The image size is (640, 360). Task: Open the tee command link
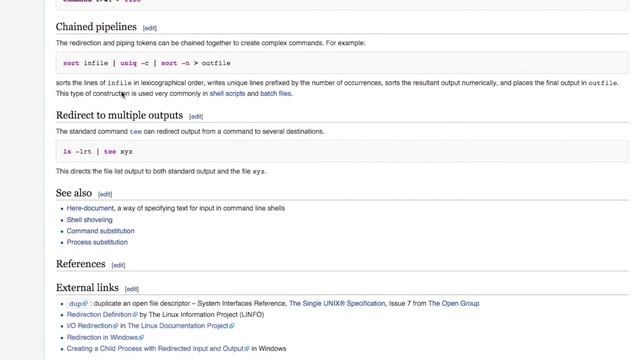(136, 132)
